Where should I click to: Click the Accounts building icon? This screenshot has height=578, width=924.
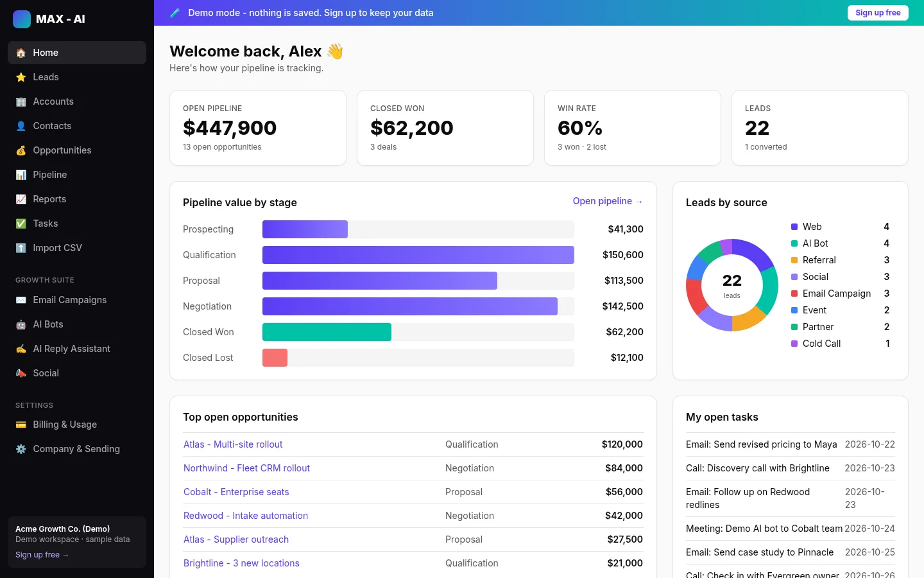pos(21,101)
